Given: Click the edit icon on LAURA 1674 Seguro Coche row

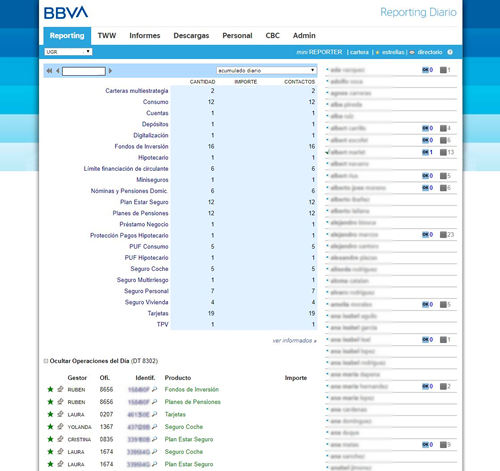Looking at the screenshot, I should coord(60,451).
